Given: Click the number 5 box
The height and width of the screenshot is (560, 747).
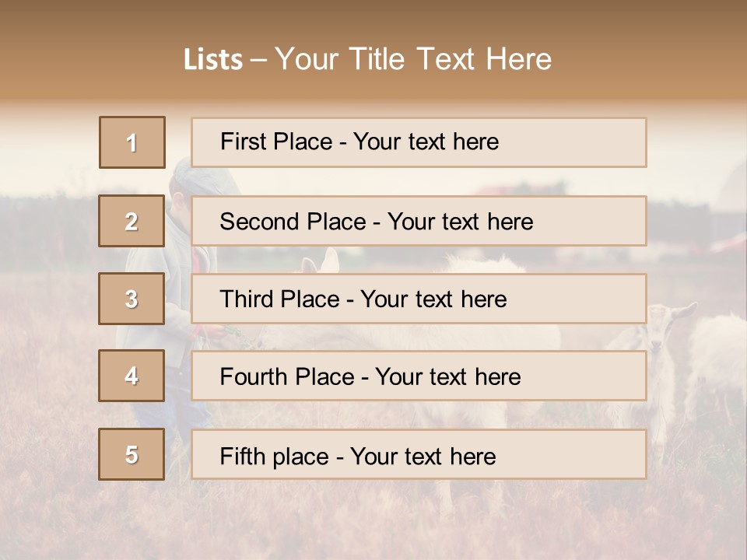Looking at the screenshot, I should pyautogui.click(x=132, y=454).
